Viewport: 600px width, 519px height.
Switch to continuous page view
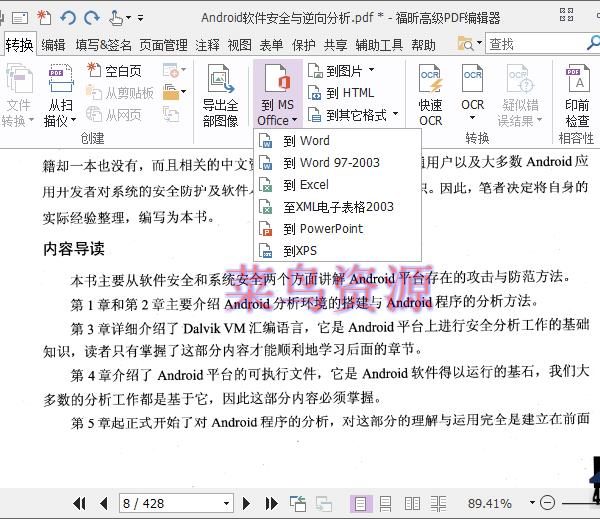point(385,503)
